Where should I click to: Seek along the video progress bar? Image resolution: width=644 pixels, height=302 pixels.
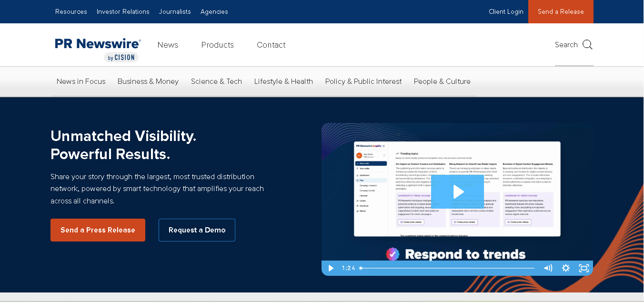447,268
